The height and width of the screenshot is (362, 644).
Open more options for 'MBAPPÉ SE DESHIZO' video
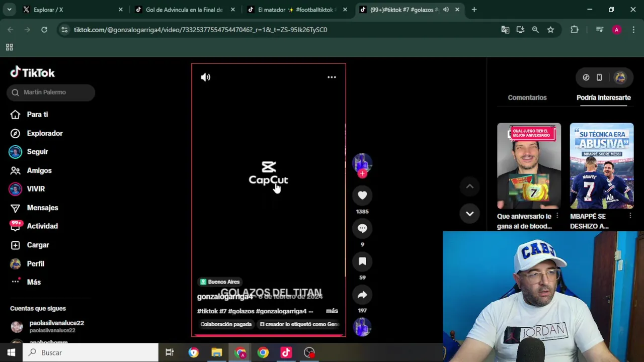(x=630, y=216)
